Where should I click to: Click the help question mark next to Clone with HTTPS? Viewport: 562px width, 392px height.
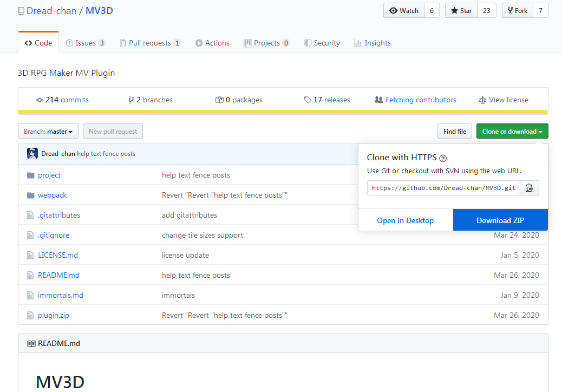tap(443, 158)
